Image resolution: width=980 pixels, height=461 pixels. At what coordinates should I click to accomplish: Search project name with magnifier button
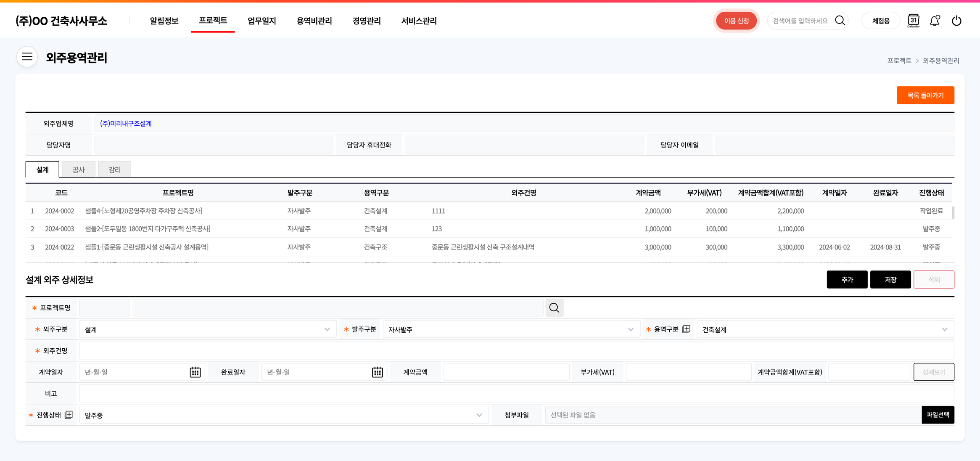pyautogui.click(x=554, y=308)
